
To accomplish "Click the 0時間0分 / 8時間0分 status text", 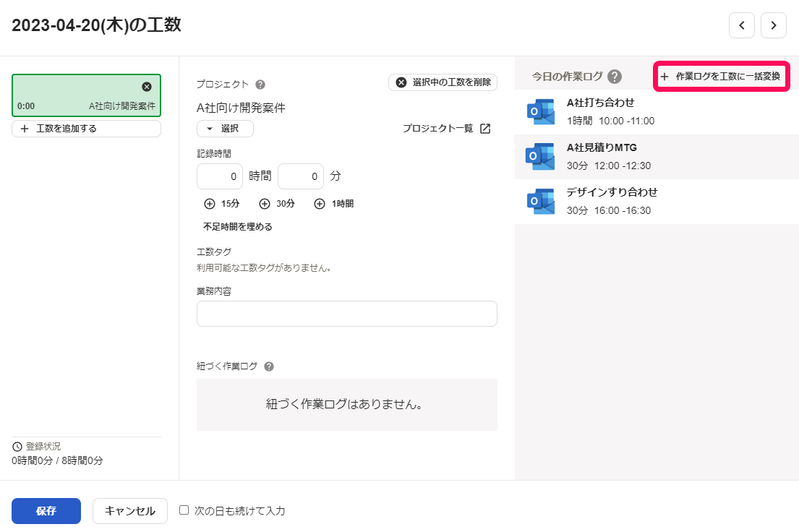I will 58,460.
